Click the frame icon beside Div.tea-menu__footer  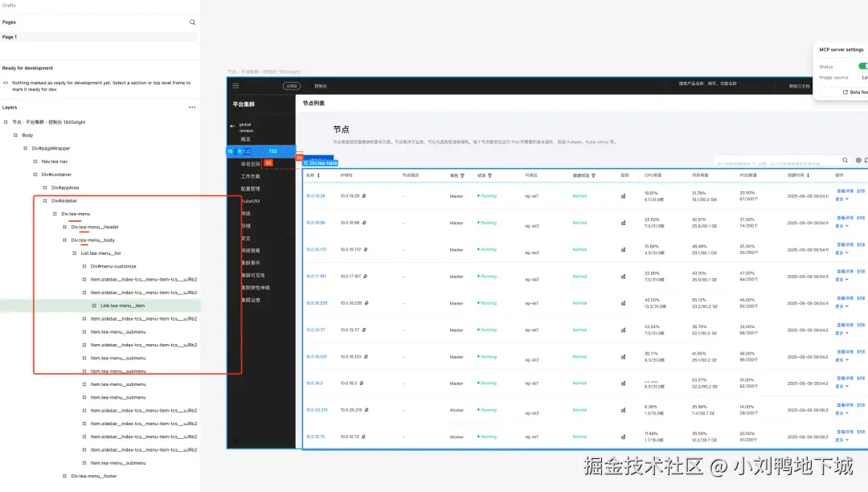pos(64,476)
